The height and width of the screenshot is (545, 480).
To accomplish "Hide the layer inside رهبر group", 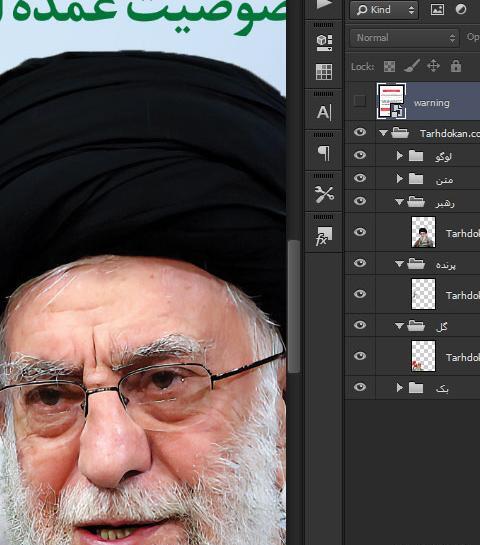I will pos(360,232).
